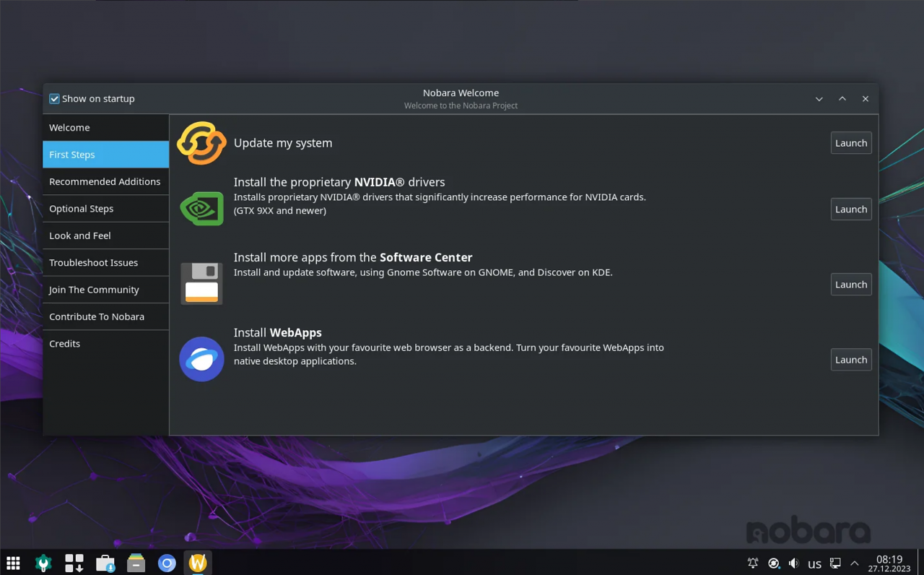The height and width of the screenshot is (575, 924).
Task: Click 'Install more apps from the Software Center' heading
Action: [x=353, y=257]
